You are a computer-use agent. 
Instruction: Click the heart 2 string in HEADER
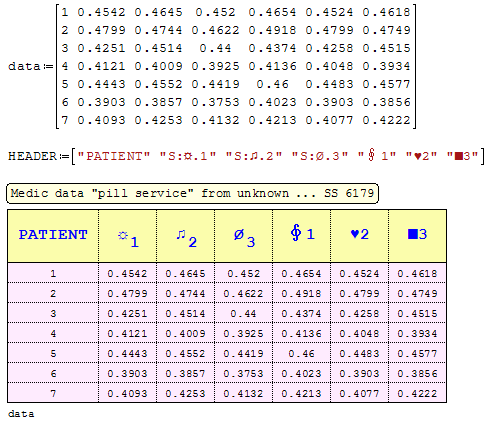[x=421, y=156]
